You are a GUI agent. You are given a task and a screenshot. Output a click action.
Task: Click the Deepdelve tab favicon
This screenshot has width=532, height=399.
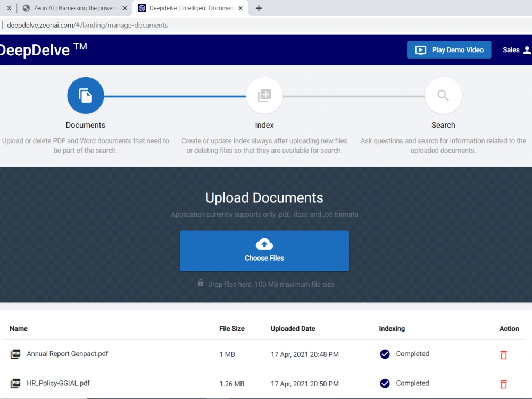click(142, 8)
